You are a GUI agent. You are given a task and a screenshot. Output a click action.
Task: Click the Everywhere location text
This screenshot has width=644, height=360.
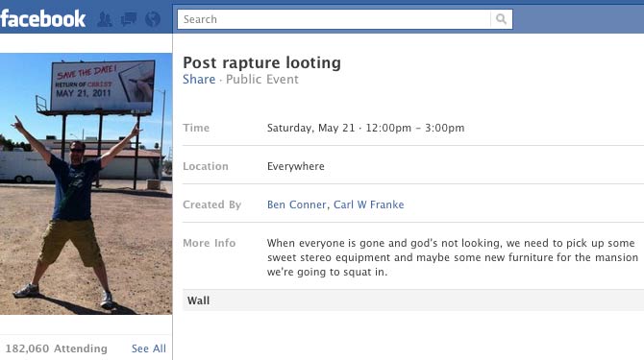(x=296, y=166)
